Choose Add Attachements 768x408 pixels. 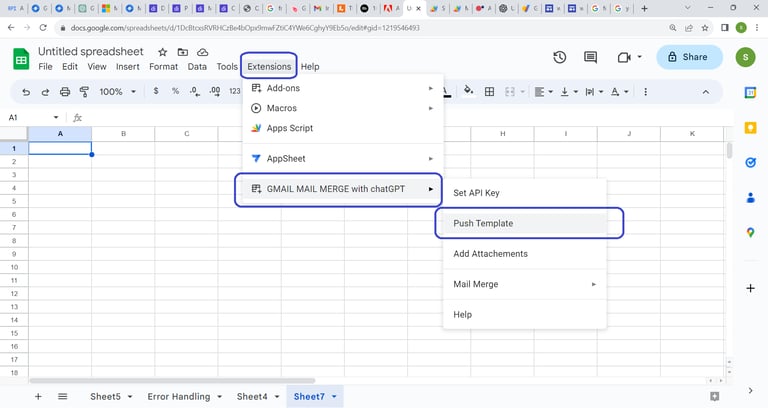point(525,254)
